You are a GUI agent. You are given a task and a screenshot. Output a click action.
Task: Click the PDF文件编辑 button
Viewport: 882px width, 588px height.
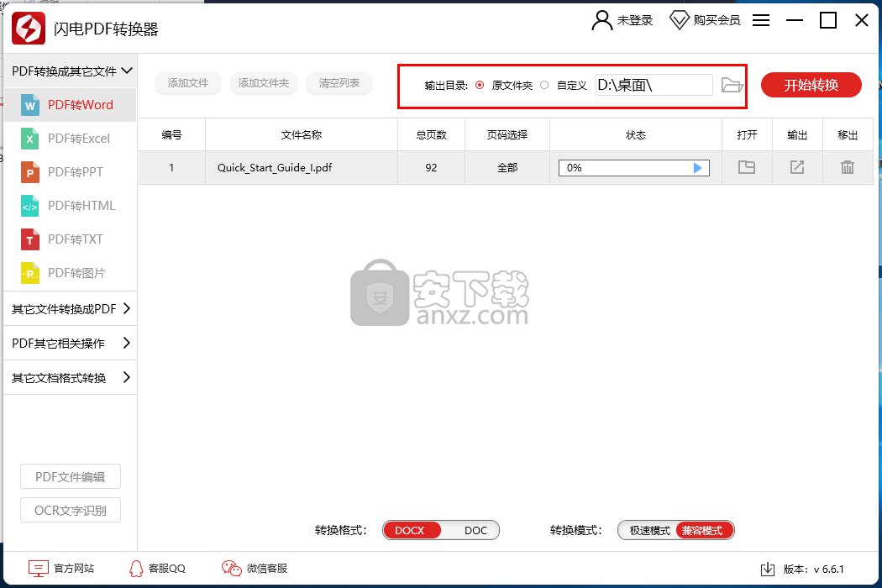pos(71,477)
